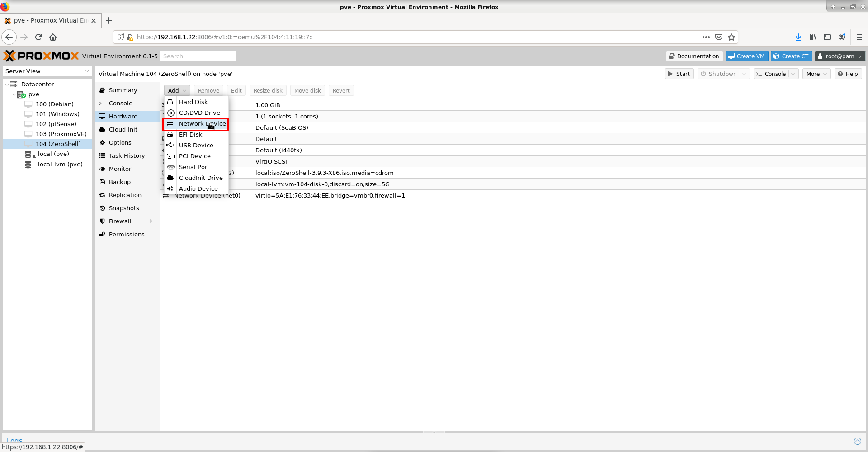Screen dimensions: 868x452
Task: Focus the Proxmox search field
Action: [x=198, y=56]
